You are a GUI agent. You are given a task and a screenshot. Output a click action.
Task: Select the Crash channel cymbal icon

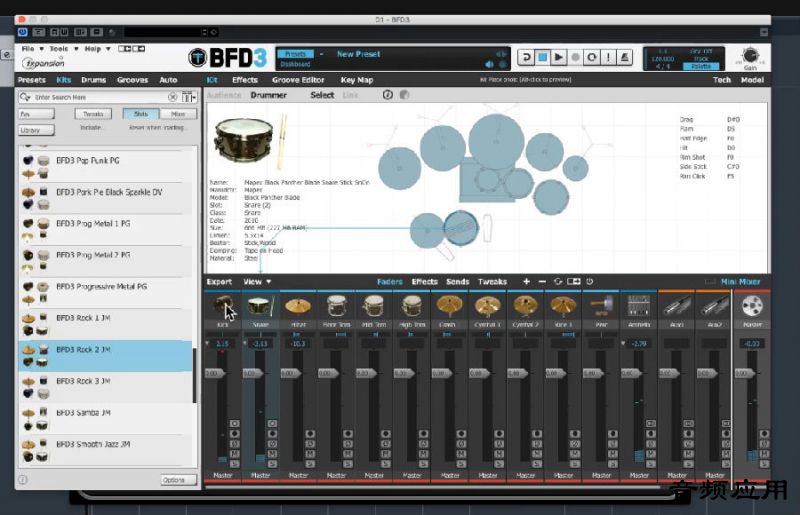click(x=449, y=306)
